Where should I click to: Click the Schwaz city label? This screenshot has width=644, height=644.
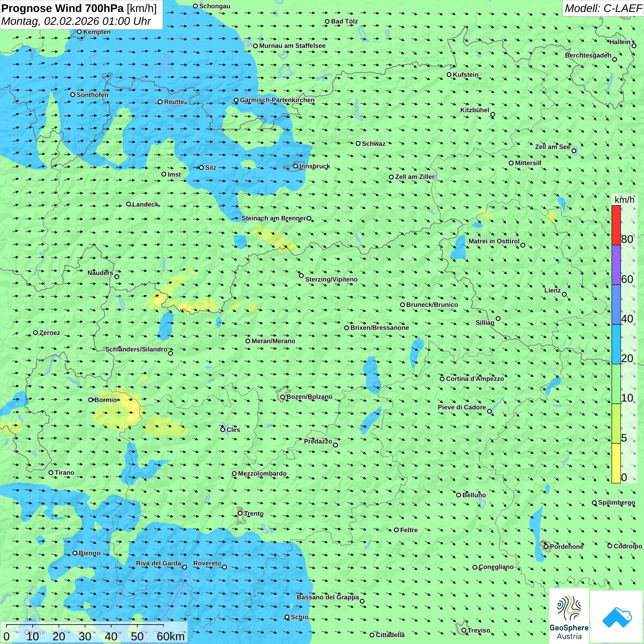tap(374, 144)
